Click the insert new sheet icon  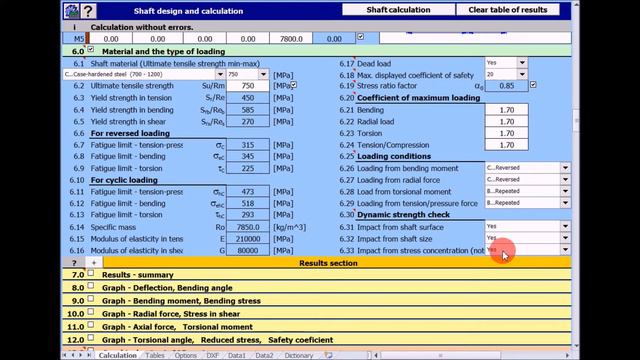coord(329,356)
